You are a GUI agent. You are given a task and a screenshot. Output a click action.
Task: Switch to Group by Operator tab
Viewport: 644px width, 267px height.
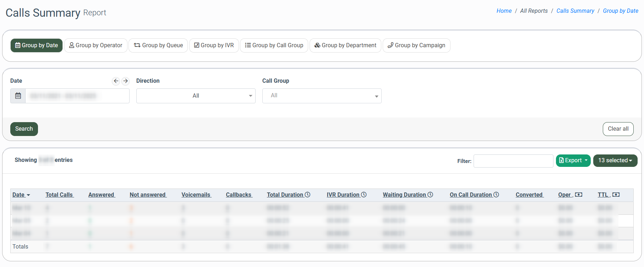(95, 45)
